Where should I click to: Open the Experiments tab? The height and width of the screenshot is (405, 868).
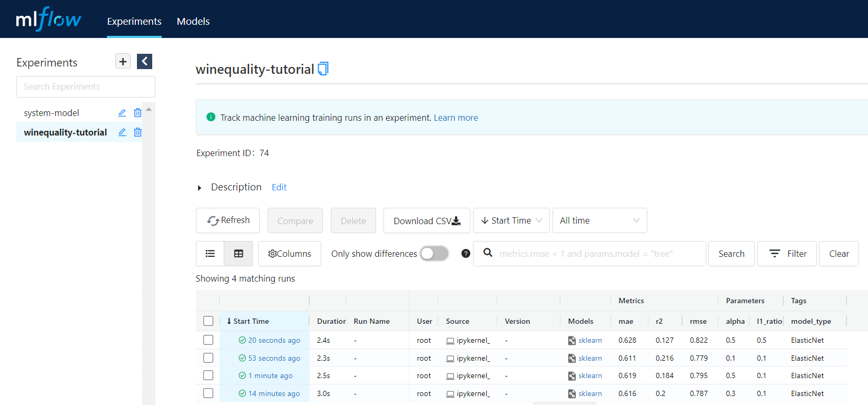pyautogui.click(x=134, y=21)
